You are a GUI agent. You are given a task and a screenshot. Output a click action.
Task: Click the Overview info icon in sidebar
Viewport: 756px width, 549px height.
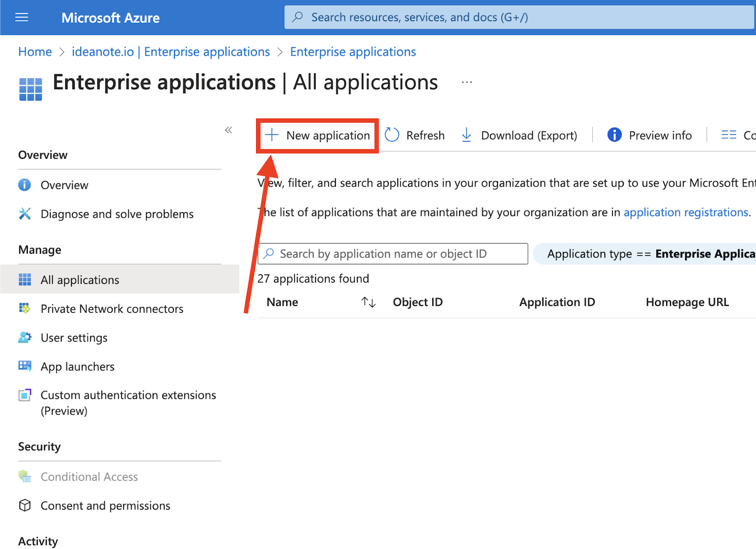[25, 185]
